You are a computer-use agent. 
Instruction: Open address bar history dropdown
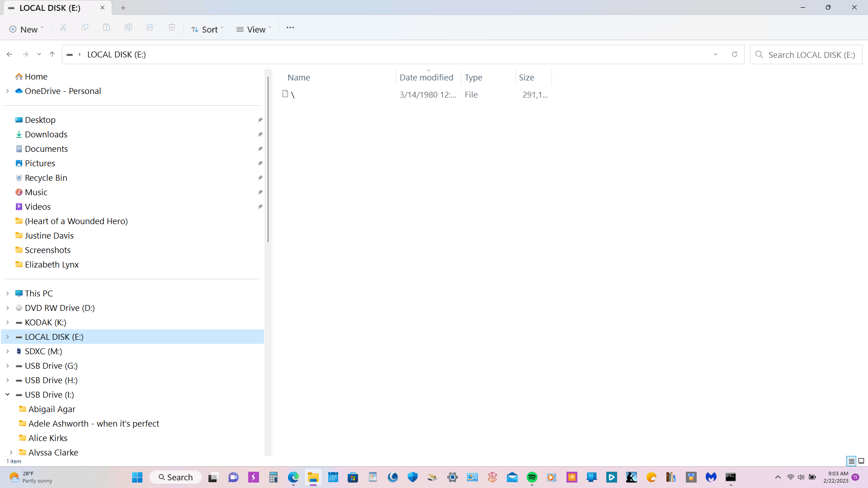point(716,54)
